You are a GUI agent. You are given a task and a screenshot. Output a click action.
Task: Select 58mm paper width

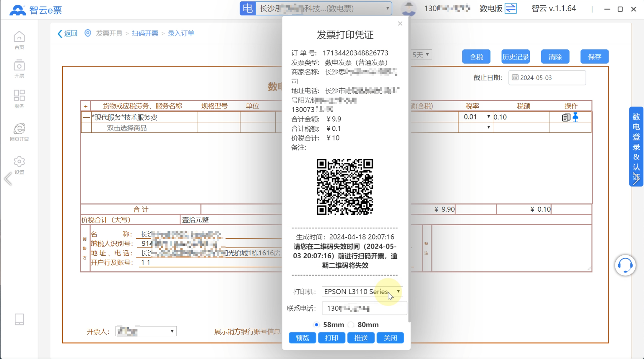pyautogui.click(x=316, y=325)
